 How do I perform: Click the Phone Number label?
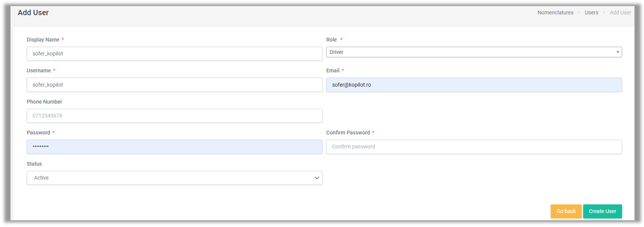click(44, 102)
